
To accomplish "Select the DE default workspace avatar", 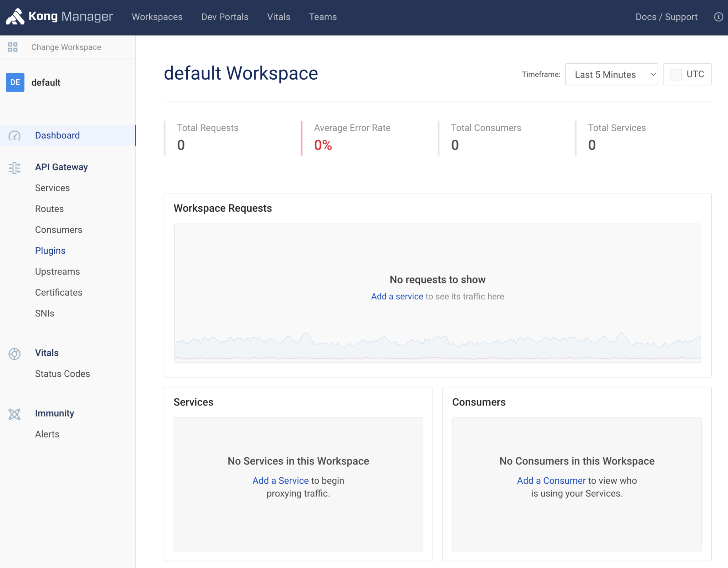I will (x=15, y=82).
